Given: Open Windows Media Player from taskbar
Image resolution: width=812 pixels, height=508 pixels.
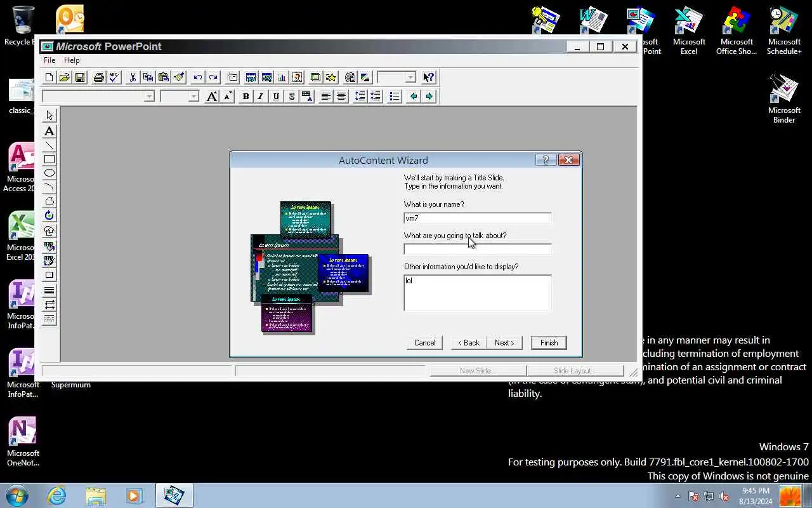Looking at the screenshot, I should (x=134, y=495).
